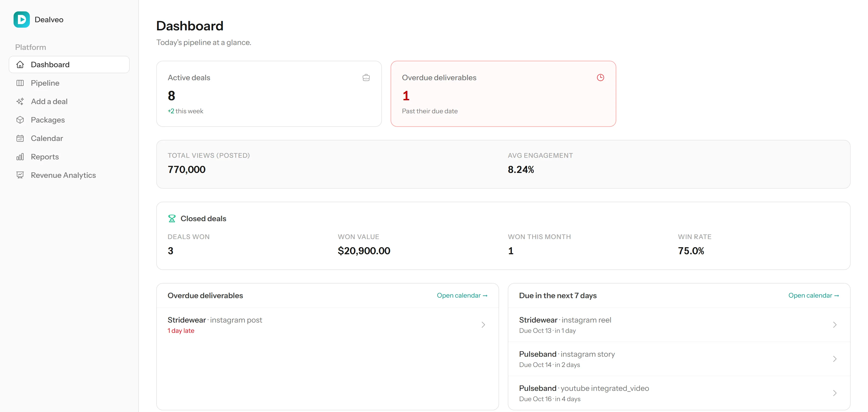Viewport: 868px width, 412px height.
Task: Click 'Due Oct 14 · in 2 days' text
Action: pyautogui.click(x=549, y=365)
